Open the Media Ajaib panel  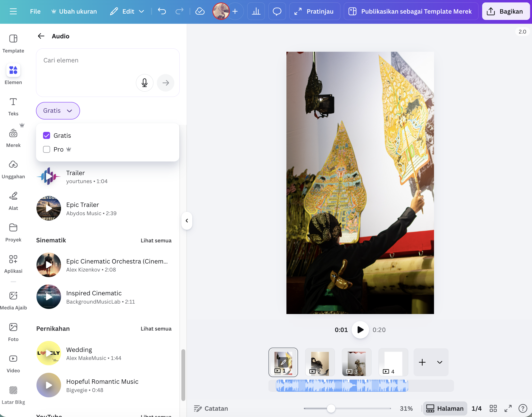coord(13,300)
